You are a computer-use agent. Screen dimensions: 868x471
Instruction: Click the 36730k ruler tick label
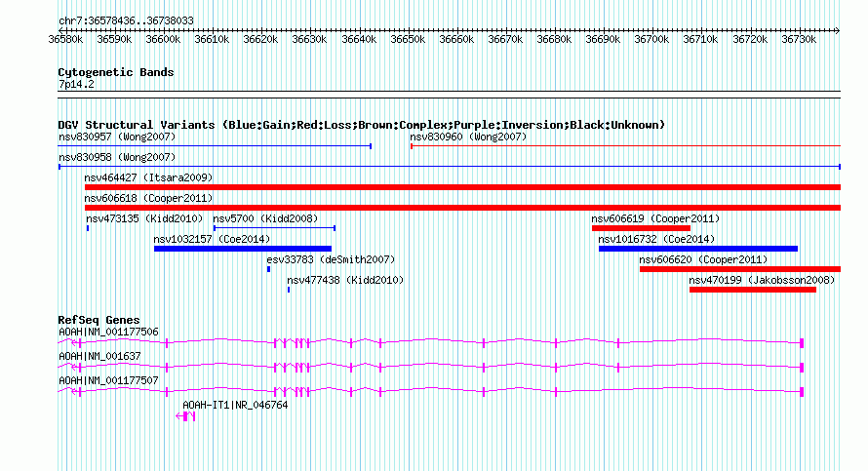point(799,39)
